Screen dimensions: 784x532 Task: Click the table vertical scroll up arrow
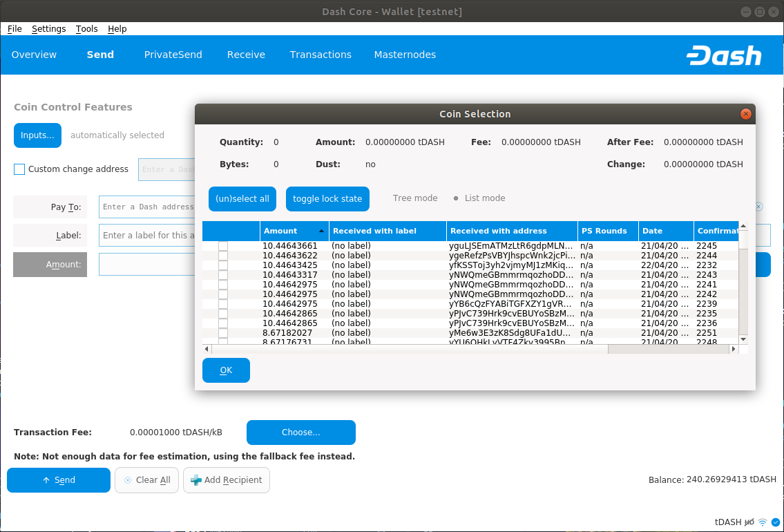coord(743,226)
